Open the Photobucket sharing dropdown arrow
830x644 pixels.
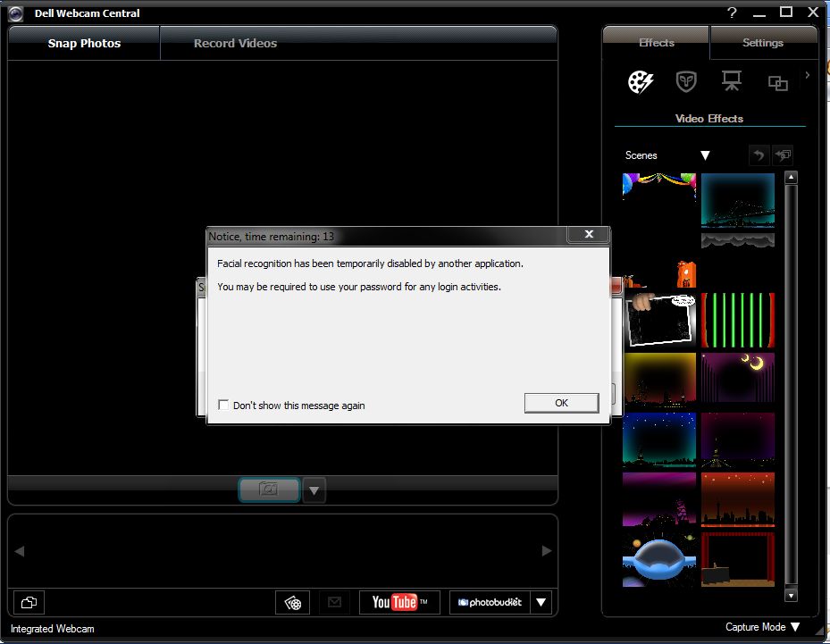pos(541,602)
